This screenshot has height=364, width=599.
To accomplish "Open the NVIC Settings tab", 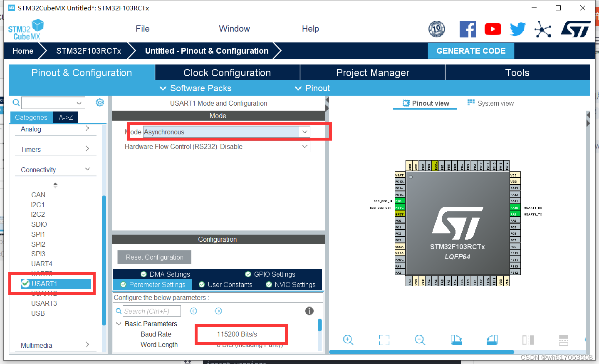I will pos(291,285).
